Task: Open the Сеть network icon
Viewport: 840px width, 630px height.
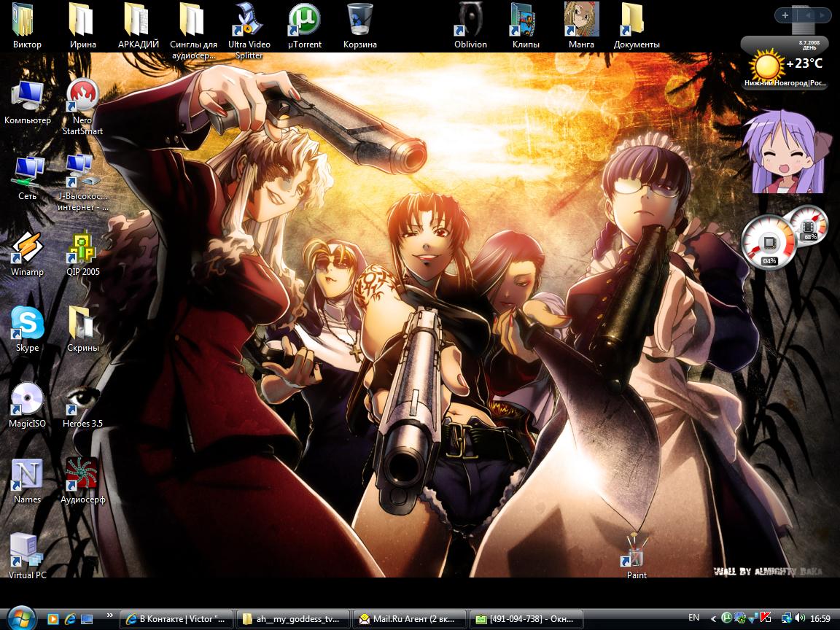Action: click(27, 178)
